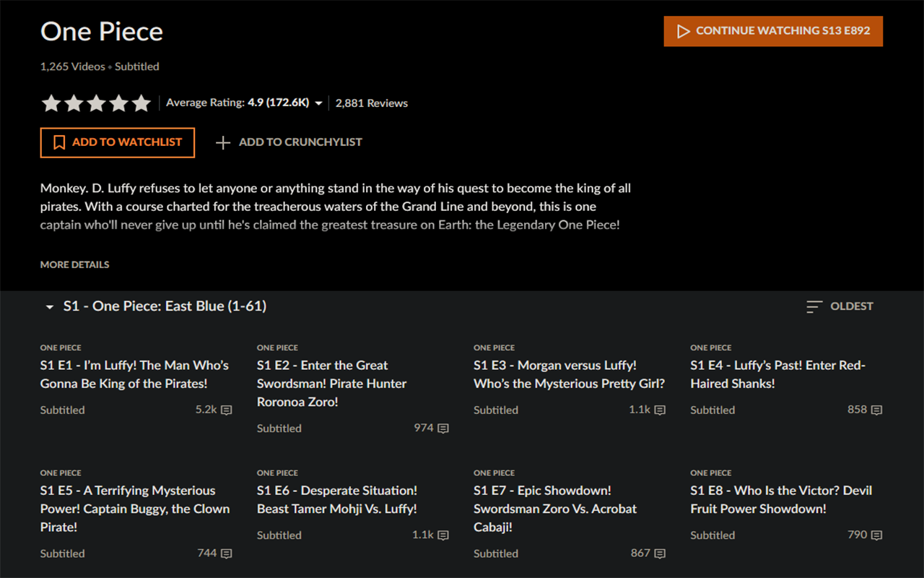The image size is (924, 578).
Task: Click the 867 comment count on S1 E7
Action: [640, 553]
